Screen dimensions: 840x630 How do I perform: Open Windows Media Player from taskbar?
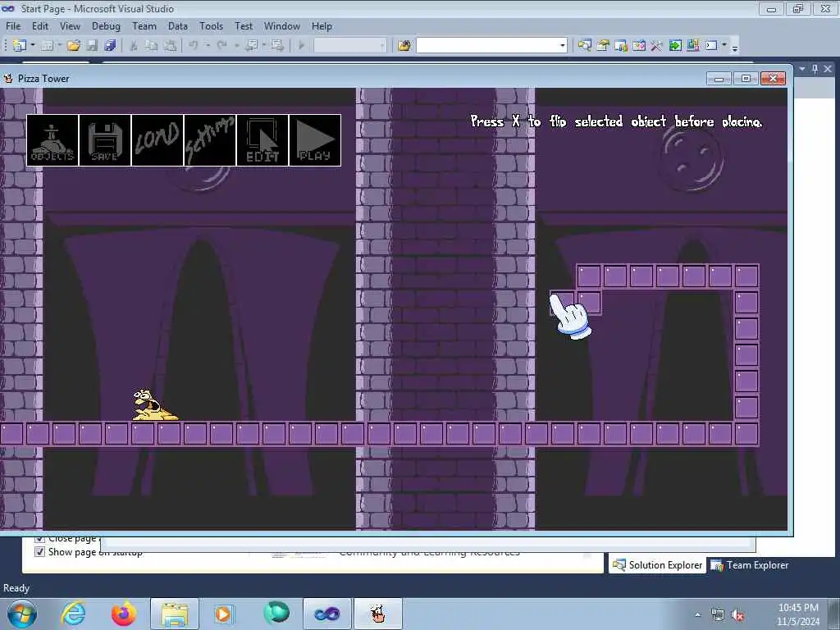coord(223,614)
